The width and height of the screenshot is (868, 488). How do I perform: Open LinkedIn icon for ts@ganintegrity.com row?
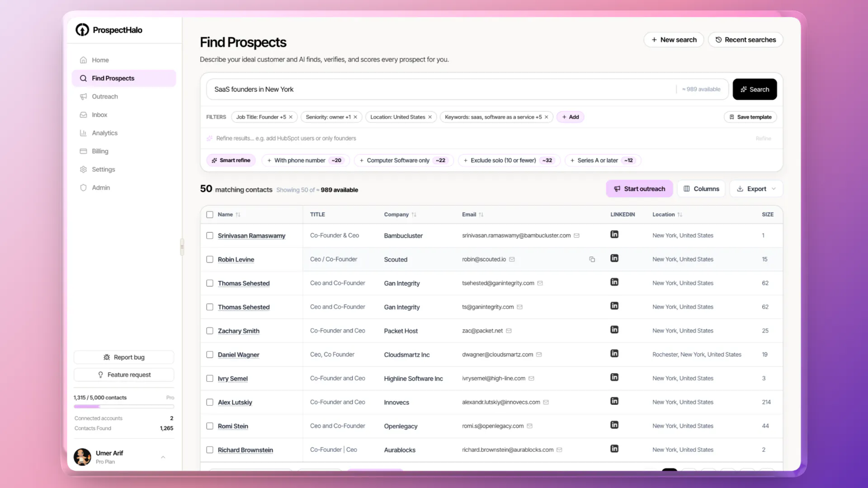614,306
